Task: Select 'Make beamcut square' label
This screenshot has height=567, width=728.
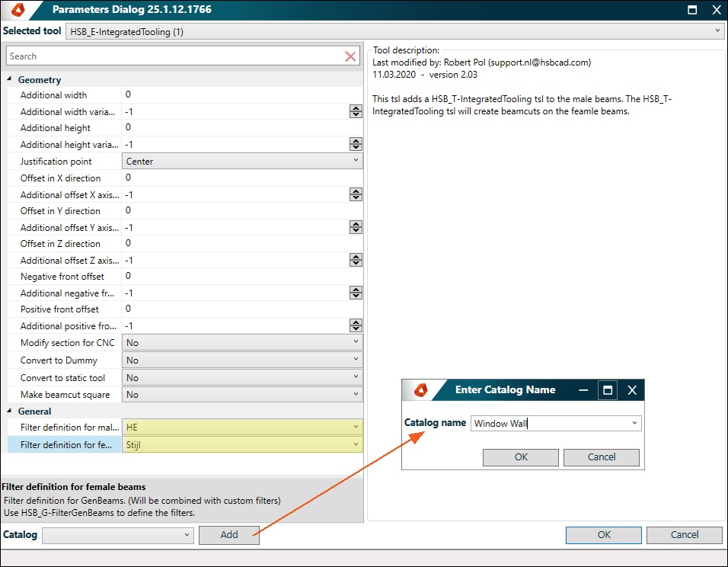Action: click(x=65, y=395)
